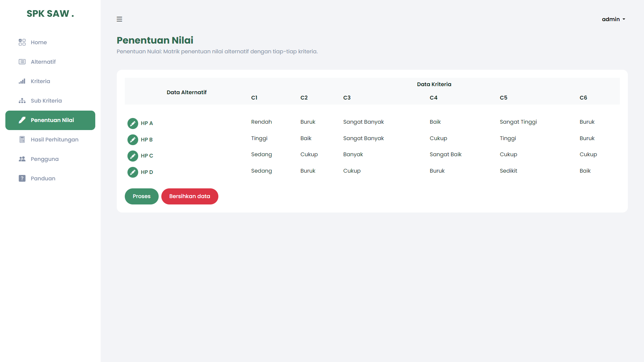Click HP C's C4 value Sangat Baik
The height and width of the screenshot is (362, 644).
[445, 155]
